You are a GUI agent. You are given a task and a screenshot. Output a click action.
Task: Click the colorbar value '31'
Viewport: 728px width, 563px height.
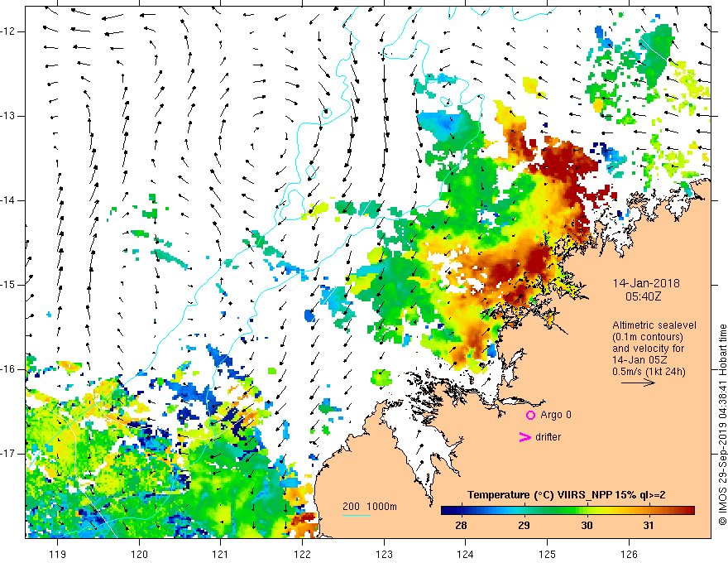click(x=649, y=526)
